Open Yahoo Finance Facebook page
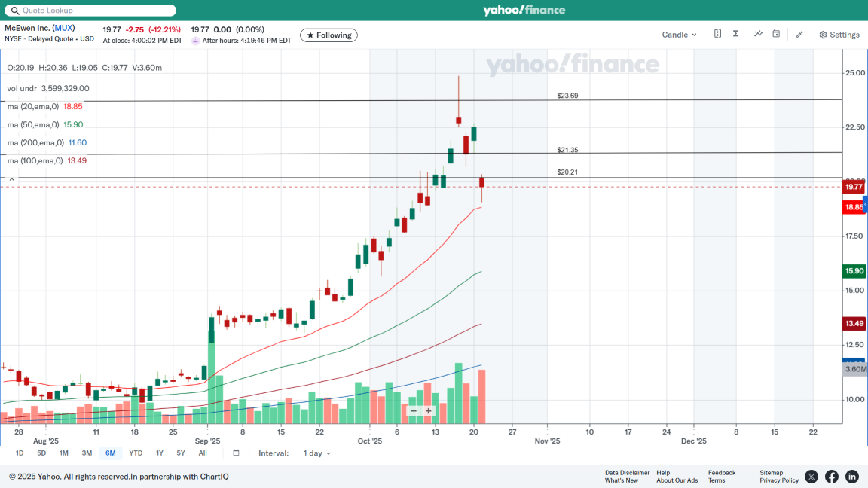The height and width of the screenshot is (488, 868). pyautogui.click(x=832, y=477)
